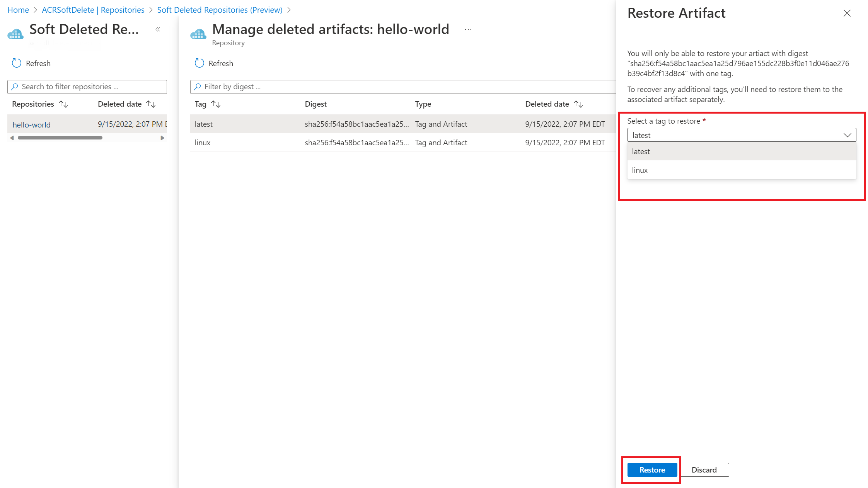
Task: Click the Restore button to recover artifact
Action: pyautogui.click(x=652, y=469)
